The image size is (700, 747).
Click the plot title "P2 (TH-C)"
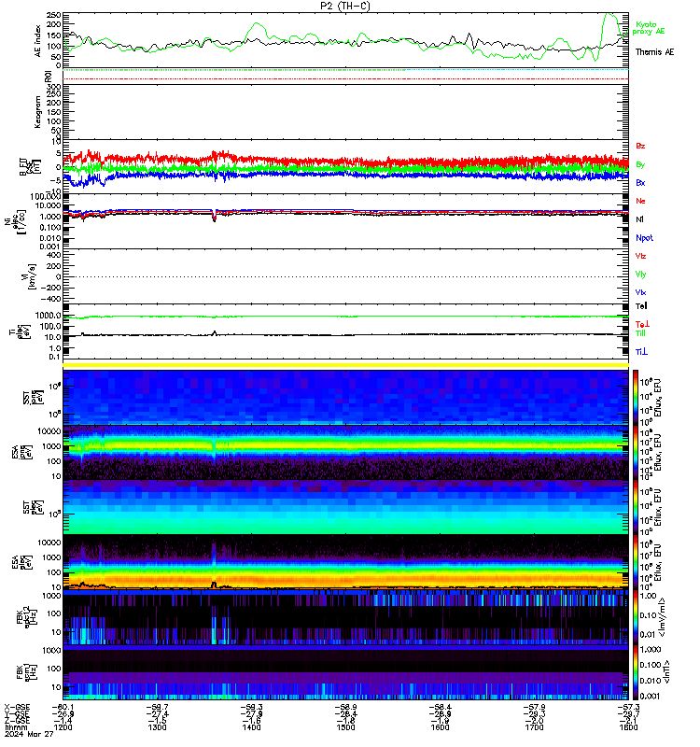[x=345, y=6]
